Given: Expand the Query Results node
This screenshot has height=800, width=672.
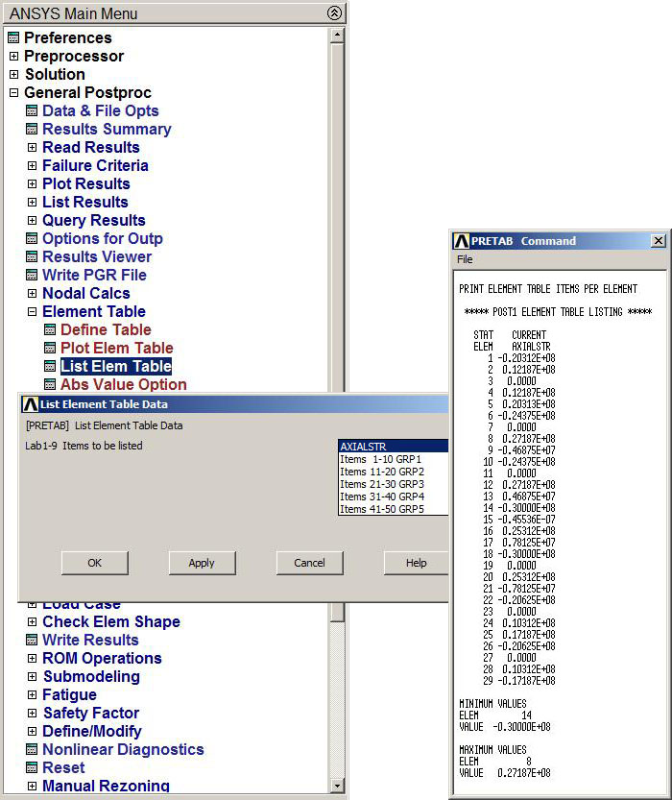Looking at the screenshot, I should pyautogui.click(x=32, y=221).
